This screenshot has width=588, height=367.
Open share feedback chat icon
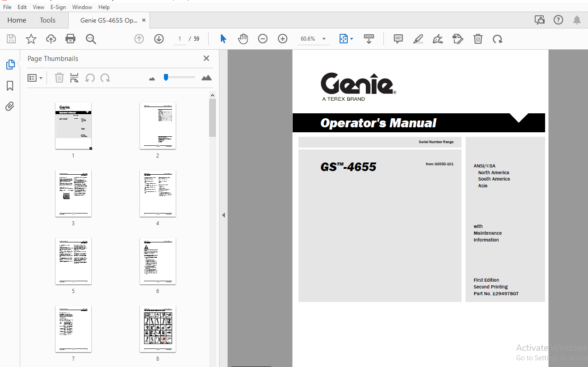pos(539,20)
